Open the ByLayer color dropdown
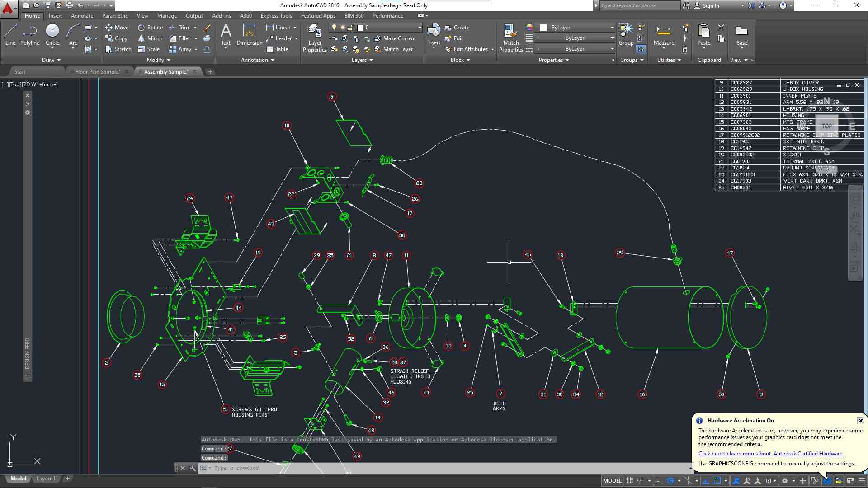The image size is (868, 488). point(612,28)
